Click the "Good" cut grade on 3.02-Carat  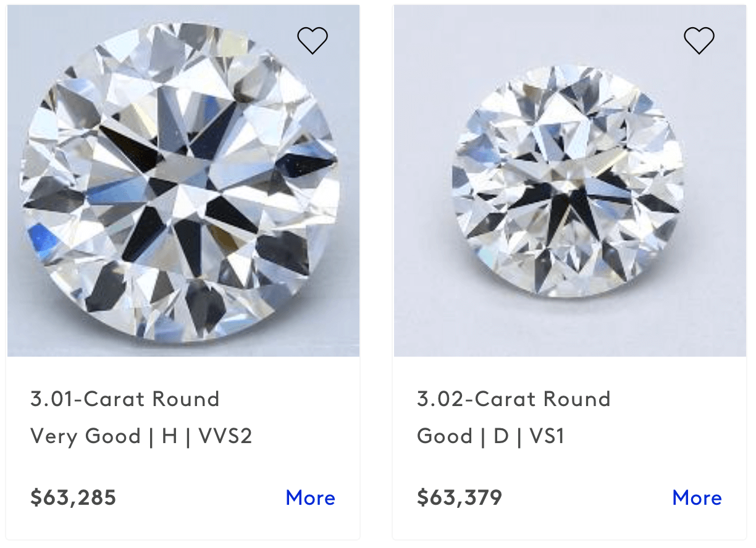[x=445, y=437]
